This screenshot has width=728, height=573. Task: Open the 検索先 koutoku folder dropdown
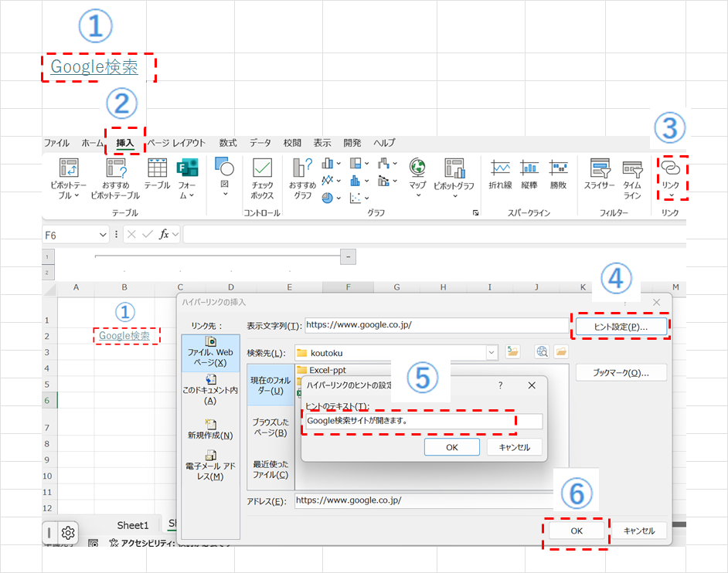[492, 352]
